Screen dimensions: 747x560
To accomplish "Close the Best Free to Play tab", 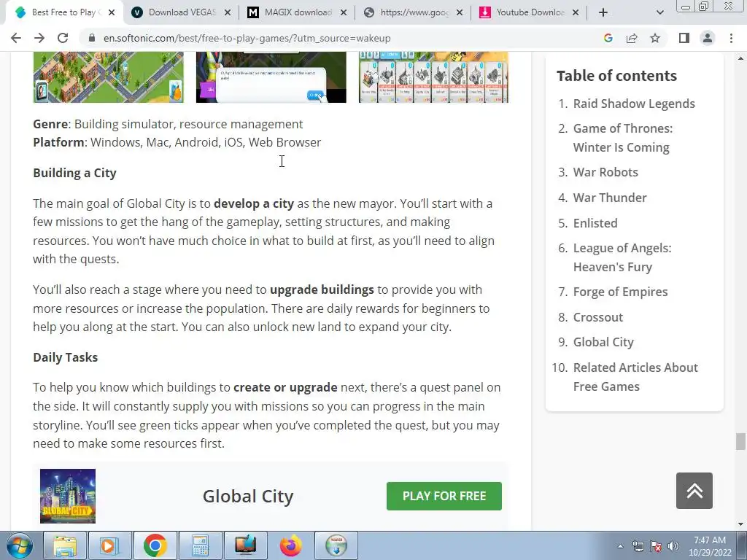I will click(112, 12).
